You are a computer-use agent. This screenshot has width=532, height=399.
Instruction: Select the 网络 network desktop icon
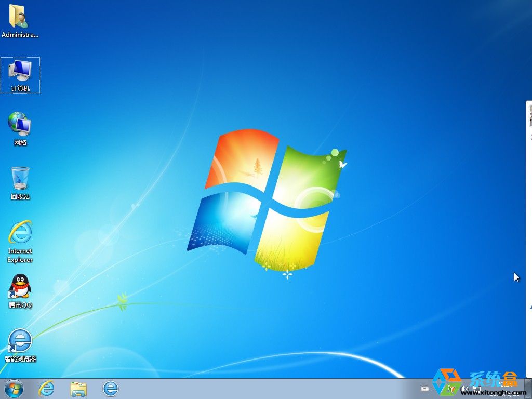click(20, 129)
